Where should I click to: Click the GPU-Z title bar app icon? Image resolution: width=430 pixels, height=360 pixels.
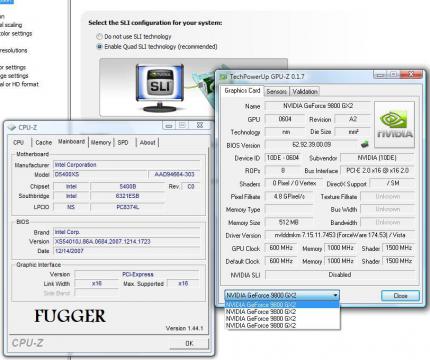(x=223, y=77)
